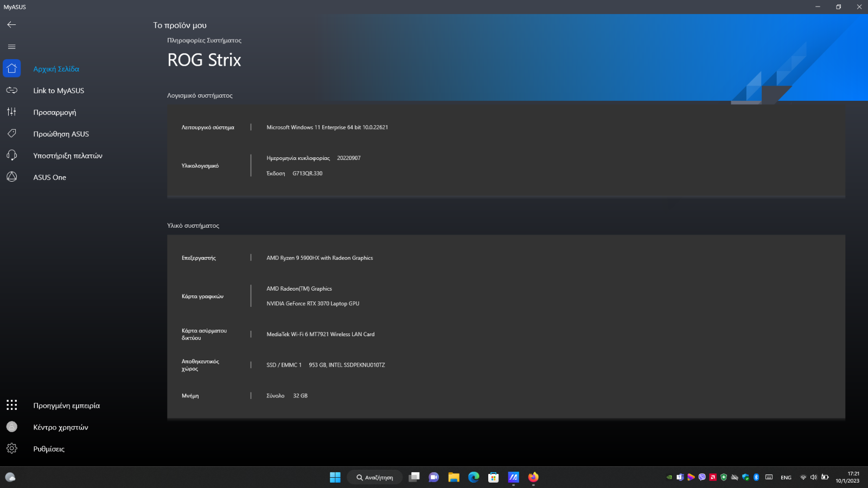Select memory value '32 GB'

[301, 396]
